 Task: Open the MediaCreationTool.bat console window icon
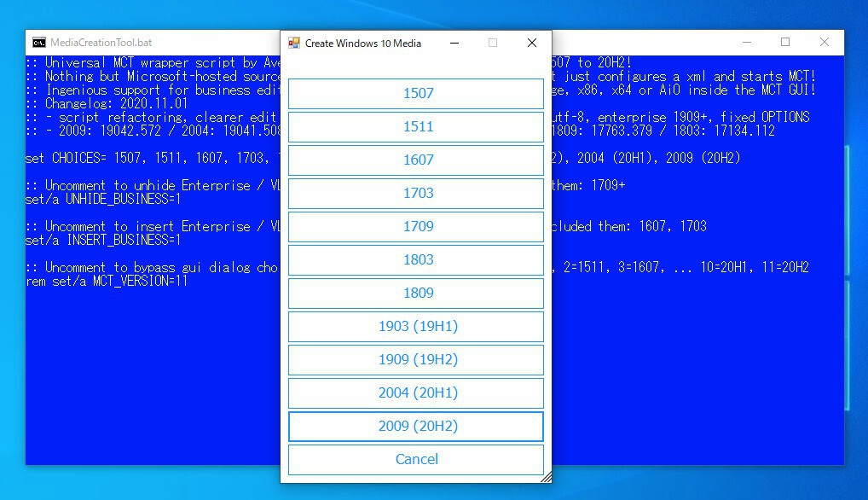coord(38,43)
